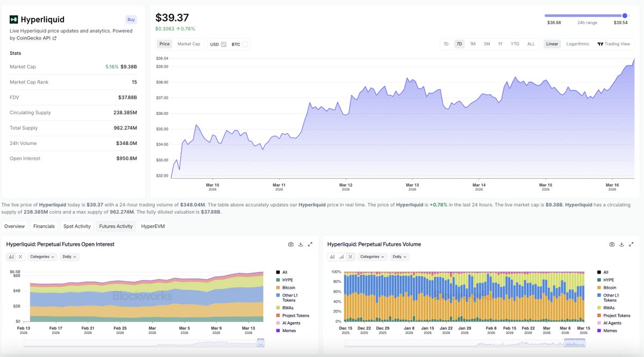Screen dimensions: 644x357
Task: Set price chart range to 3M
Action: tap(487, 44)
